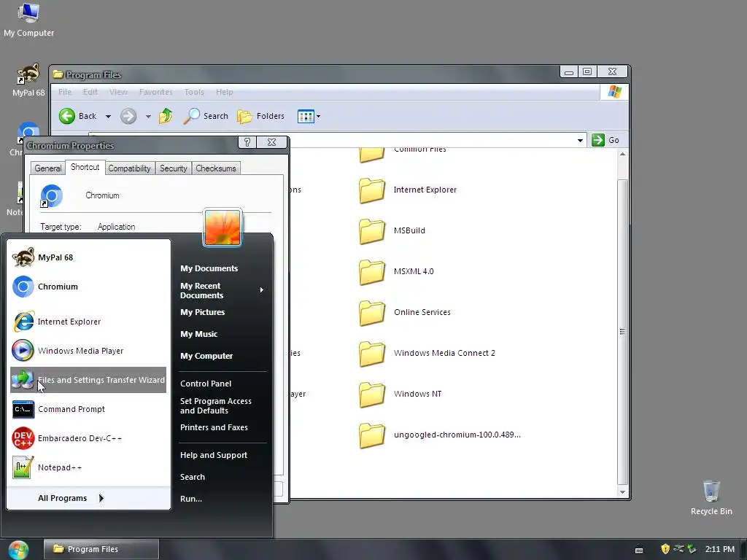Screen dimensions: 747x560
Task: Open Printers and Faxes
Action: pyautogui.click(x=214, y=427)
